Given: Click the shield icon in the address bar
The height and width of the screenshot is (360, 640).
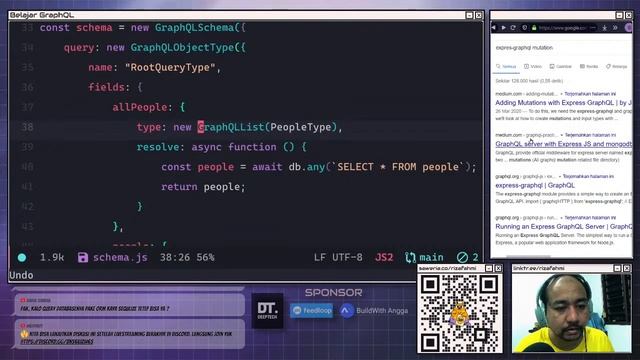Looking at the screenshot, I should click(524, 28).
